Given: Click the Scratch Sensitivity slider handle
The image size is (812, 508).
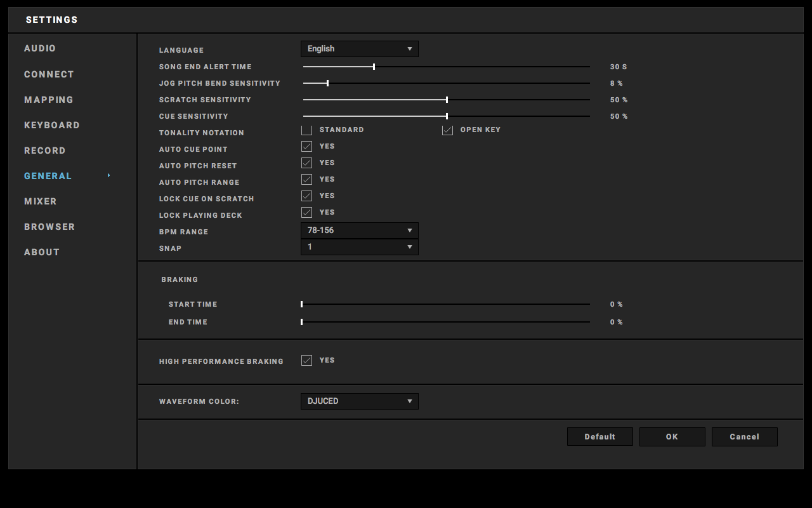Looking at the screenshot, I should pyautogui.click(x=447, y=100).
